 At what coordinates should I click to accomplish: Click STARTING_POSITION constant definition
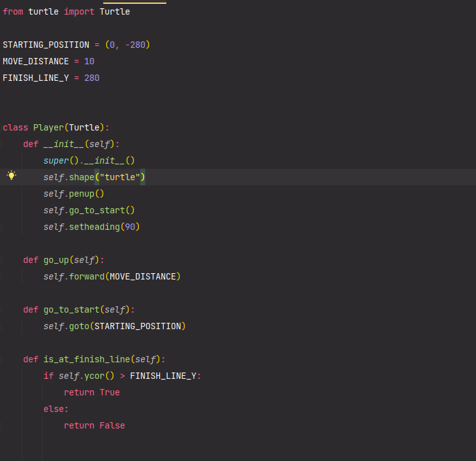[x=46, y=45]
